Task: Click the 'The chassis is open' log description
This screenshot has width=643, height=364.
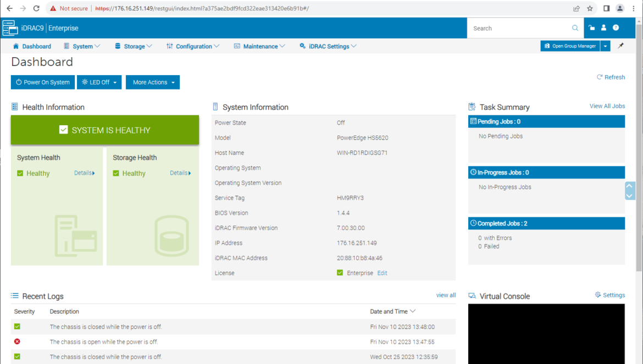Action: tap(104, 342)
